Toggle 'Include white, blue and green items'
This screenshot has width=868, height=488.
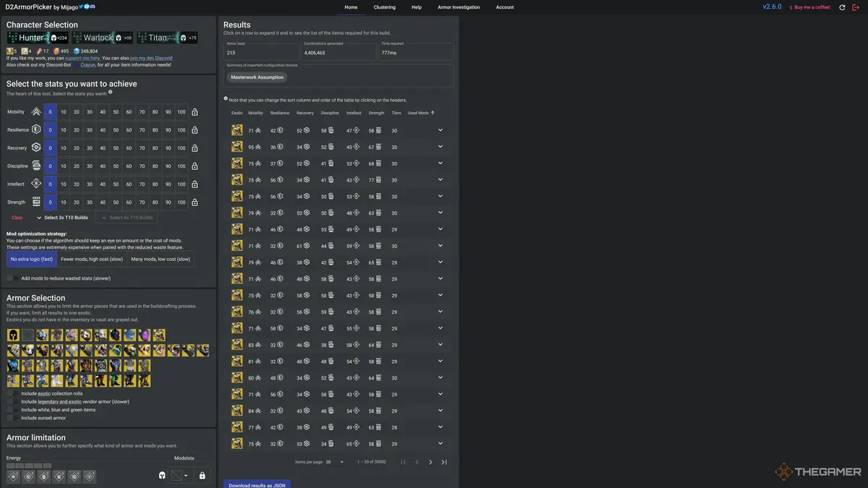13,410
